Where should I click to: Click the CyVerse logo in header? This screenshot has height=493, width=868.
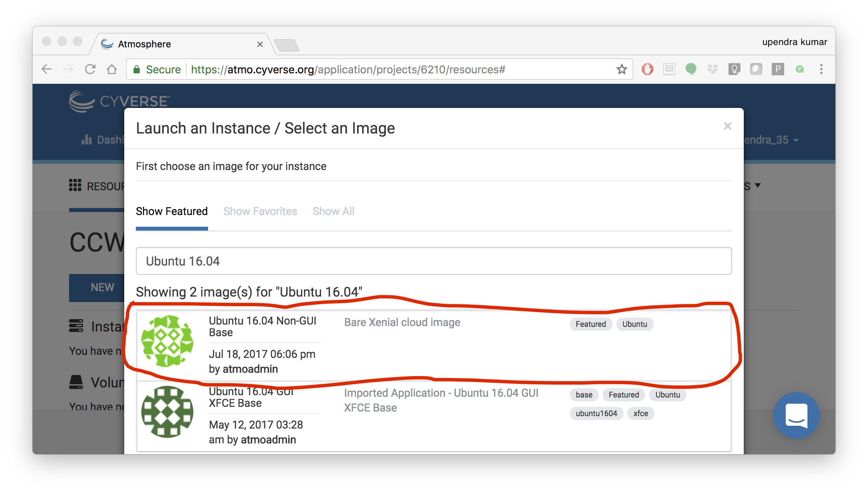[x=120, y=102]
